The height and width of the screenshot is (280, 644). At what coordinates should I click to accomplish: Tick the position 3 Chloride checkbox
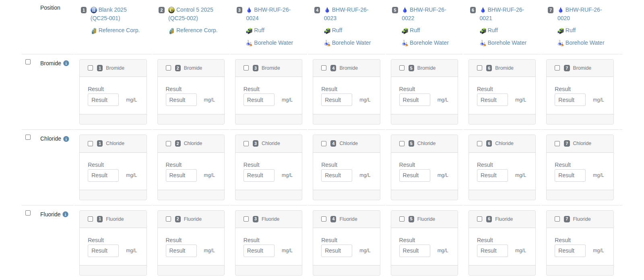[246, 144]
